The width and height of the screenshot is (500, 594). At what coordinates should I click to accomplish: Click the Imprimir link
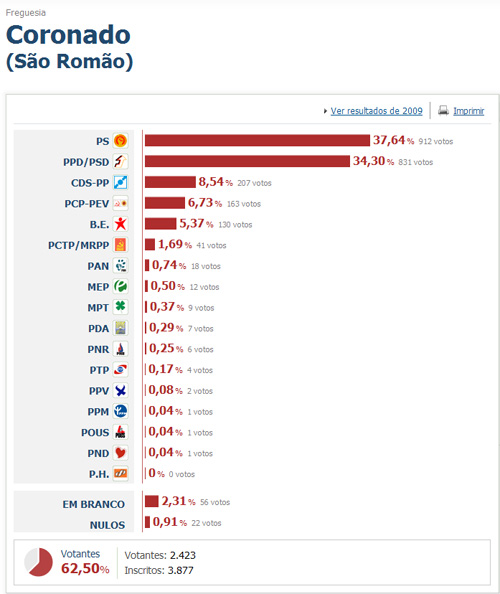tap(469, 111)
